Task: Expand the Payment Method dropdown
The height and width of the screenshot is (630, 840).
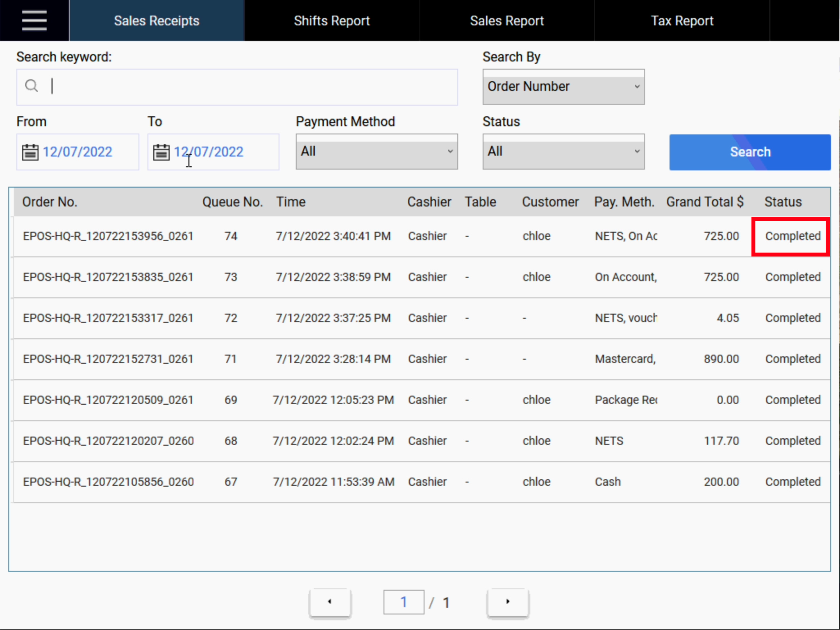Action: tap(377, 152)
